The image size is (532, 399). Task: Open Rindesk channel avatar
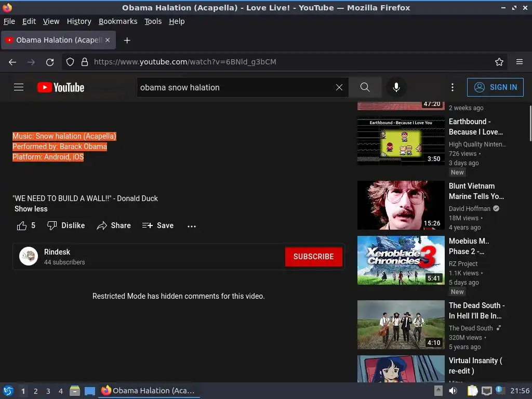(29, 256)
